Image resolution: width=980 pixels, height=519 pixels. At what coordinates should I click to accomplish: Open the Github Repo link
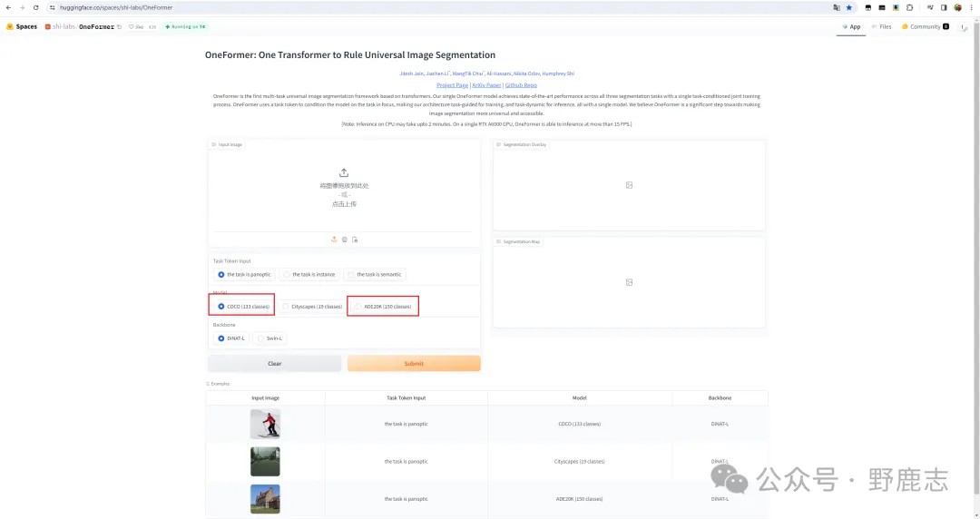[521, 85]
